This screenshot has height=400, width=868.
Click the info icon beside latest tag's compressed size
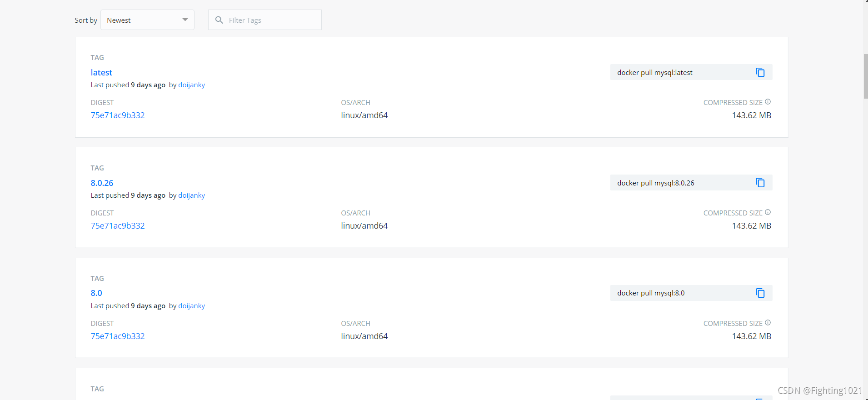(x=768, y=102)
